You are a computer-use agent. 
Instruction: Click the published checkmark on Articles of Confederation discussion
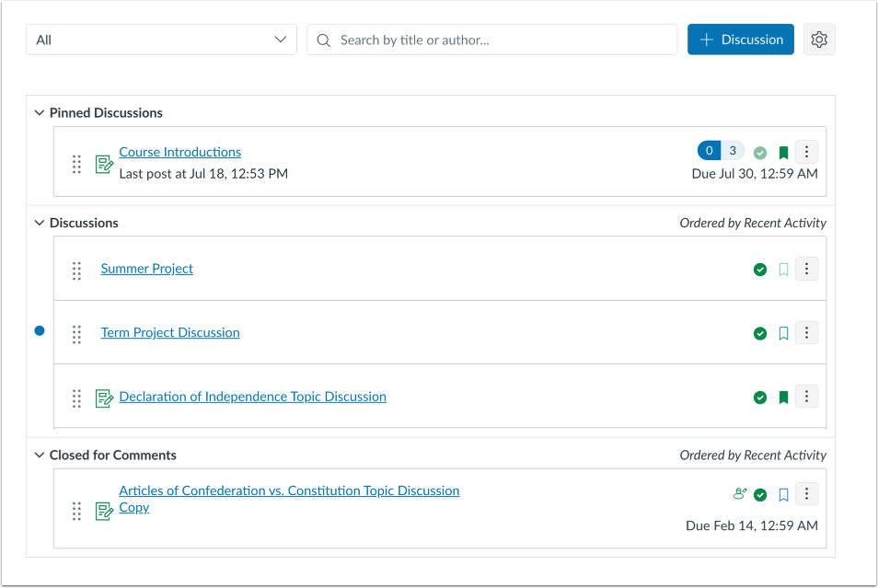(x=760, y=494)
